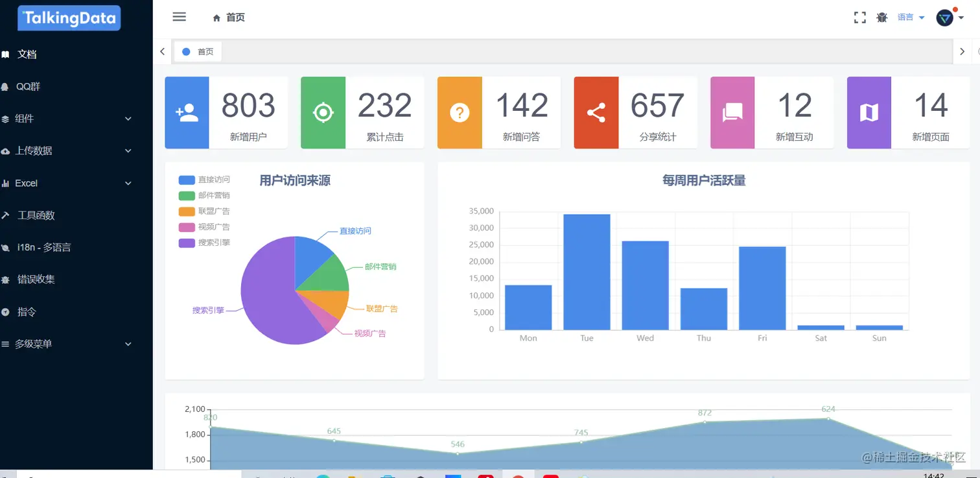Click the number 803 on the first card
This screenshot has width=980, height=478.
[248, 106]
